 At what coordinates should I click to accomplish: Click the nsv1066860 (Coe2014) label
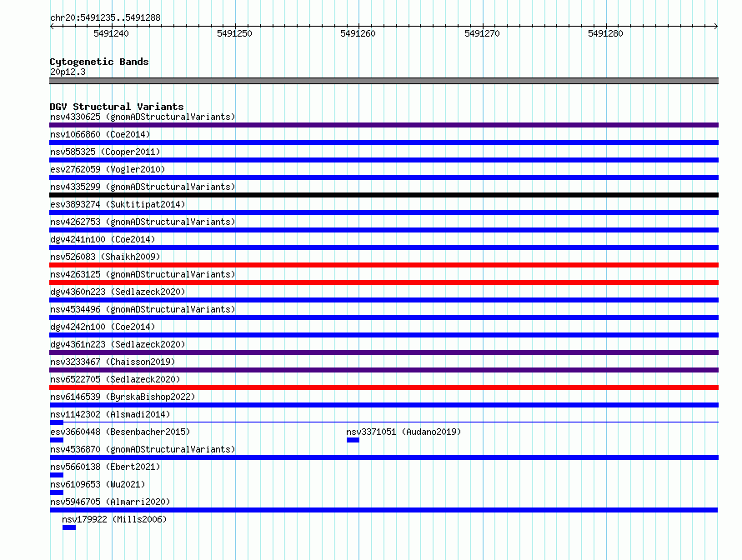(x=100, y=134)
